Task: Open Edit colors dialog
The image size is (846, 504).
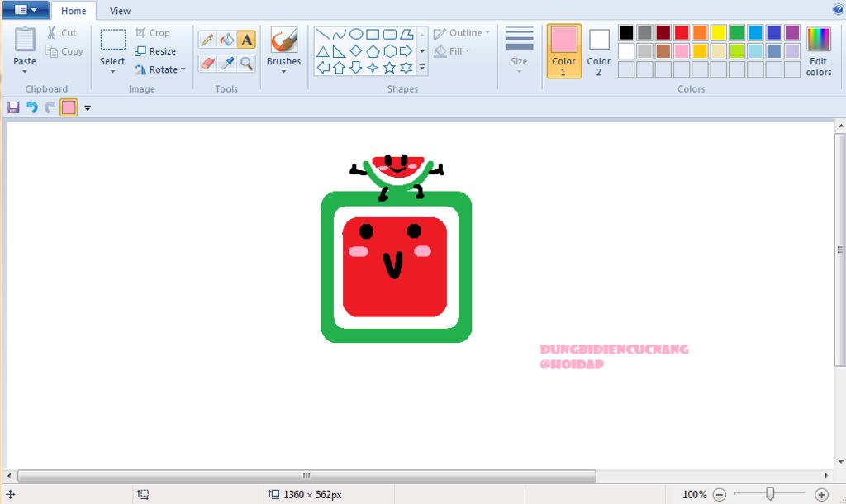Action: tap(819, 51)
